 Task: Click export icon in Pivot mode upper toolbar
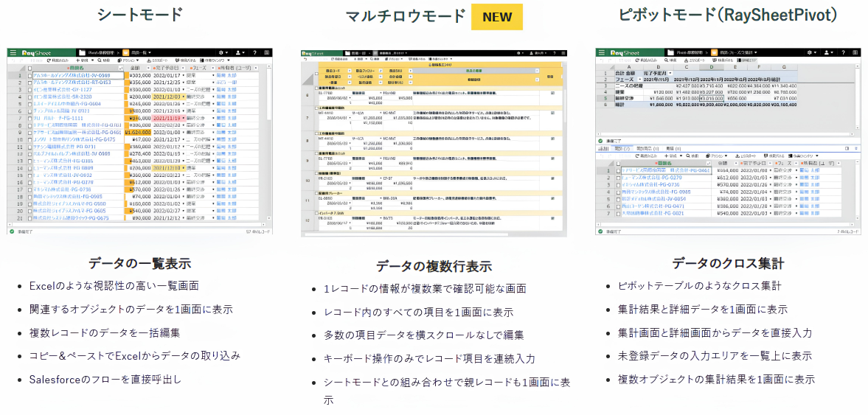(x=686, y=60)
